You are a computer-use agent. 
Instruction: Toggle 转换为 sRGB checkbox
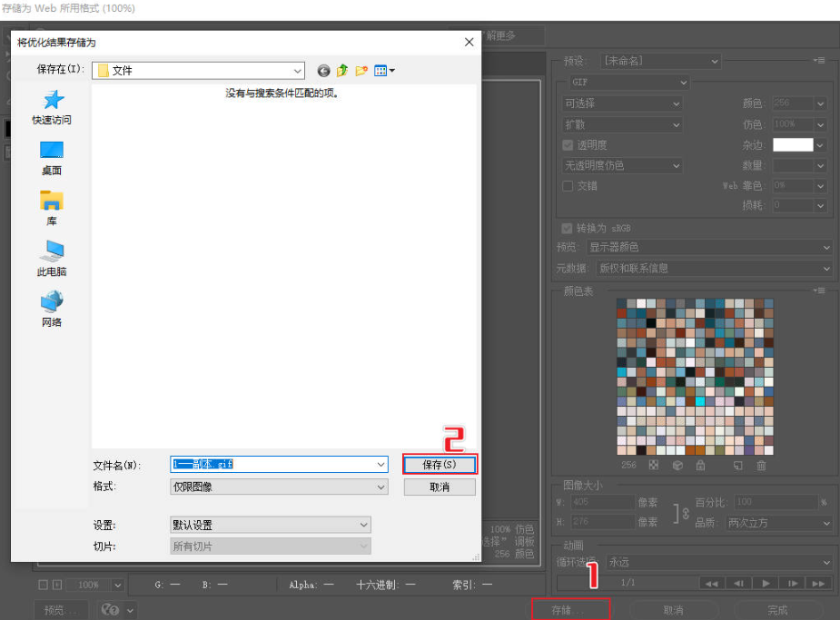[x=568, y=228]
